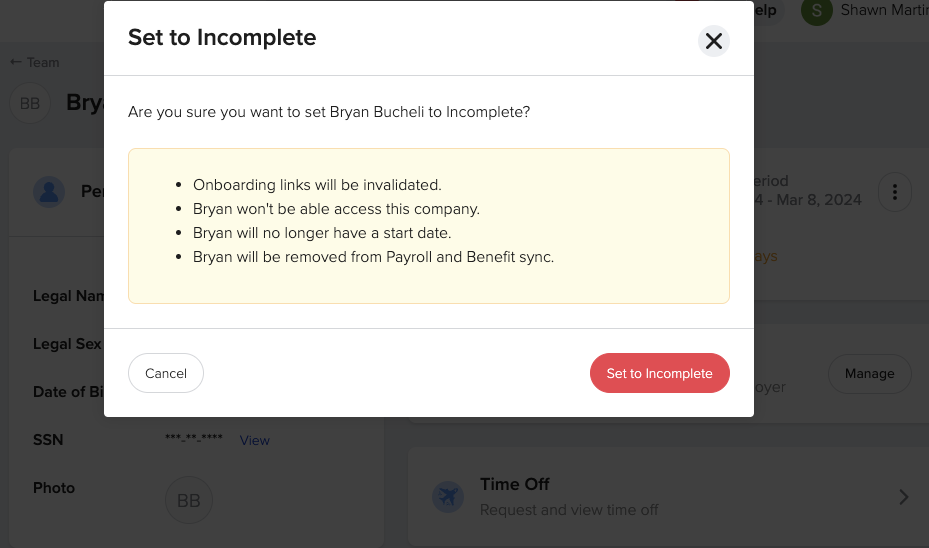Click the BB photo placeholder
Screen dimensions: 929x548
click(188, 500)
